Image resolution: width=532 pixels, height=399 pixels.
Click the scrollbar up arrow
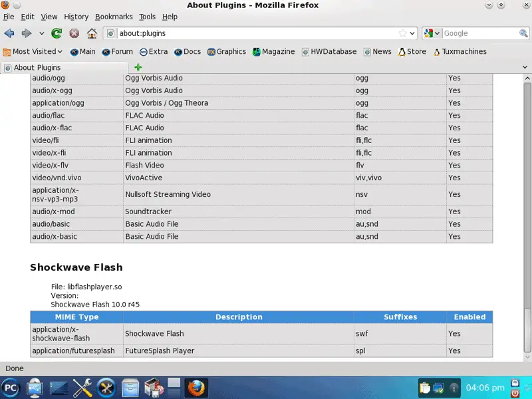(527, 78)
